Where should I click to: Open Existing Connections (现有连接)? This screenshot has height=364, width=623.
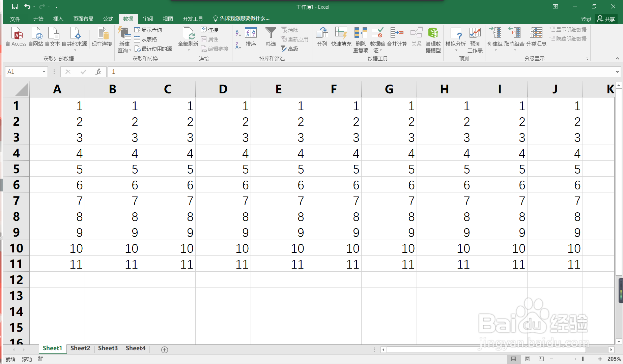102,36
